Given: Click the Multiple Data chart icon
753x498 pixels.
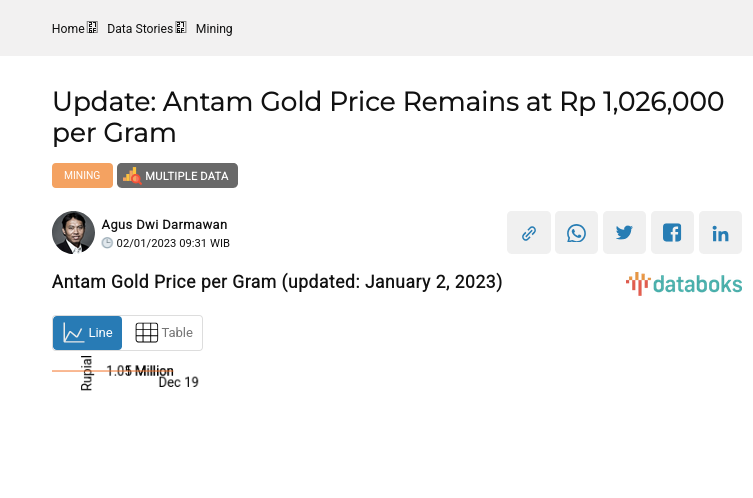Looking at the screenshot, I should [131, 176].
